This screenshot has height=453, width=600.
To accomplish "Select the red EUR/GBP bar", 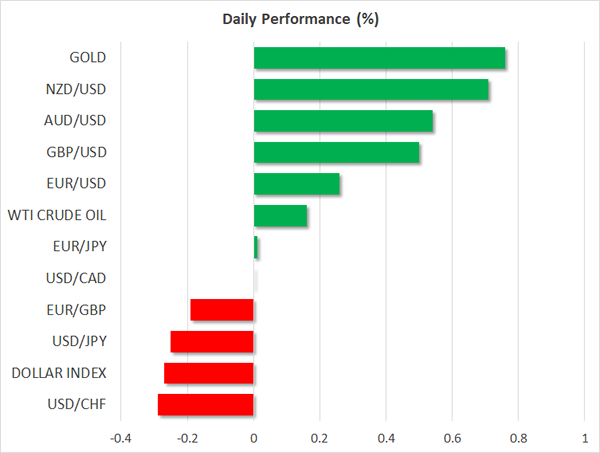I will tap(222, 310).
